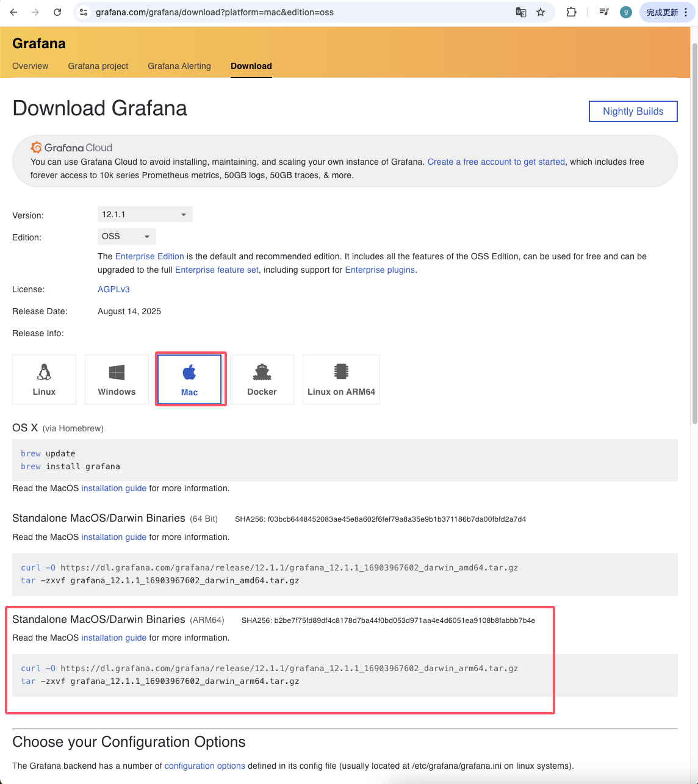Viewport: 698px width, 784px height.
Task: Open the Edition OSS dropdown
Action: click(127, 236)
